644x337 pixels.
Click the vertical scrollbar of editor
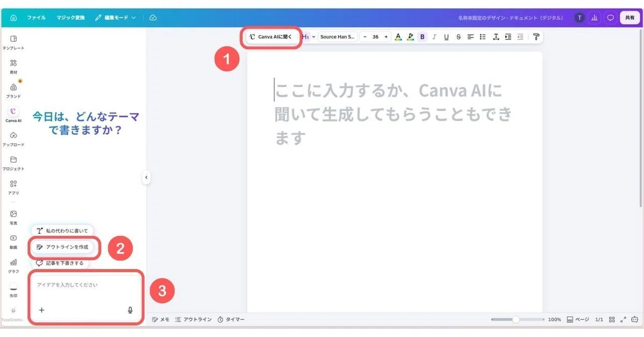click(x=641, y=118)
